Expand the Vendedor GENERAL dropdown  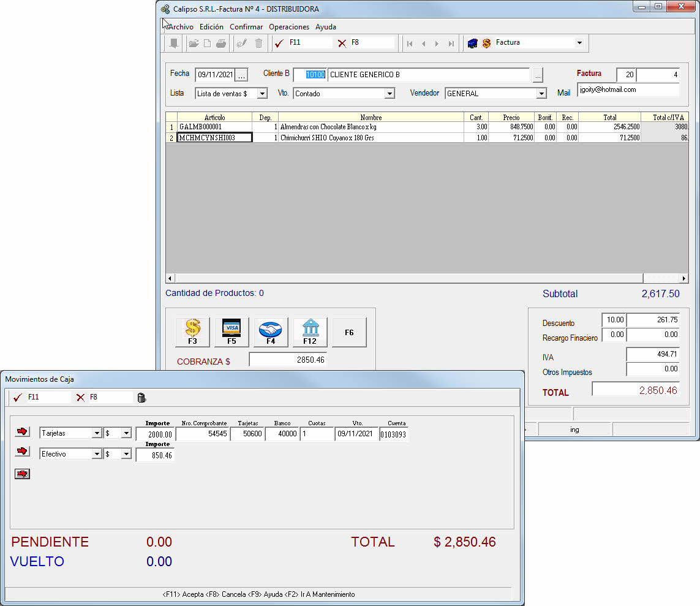click(541, 94)
